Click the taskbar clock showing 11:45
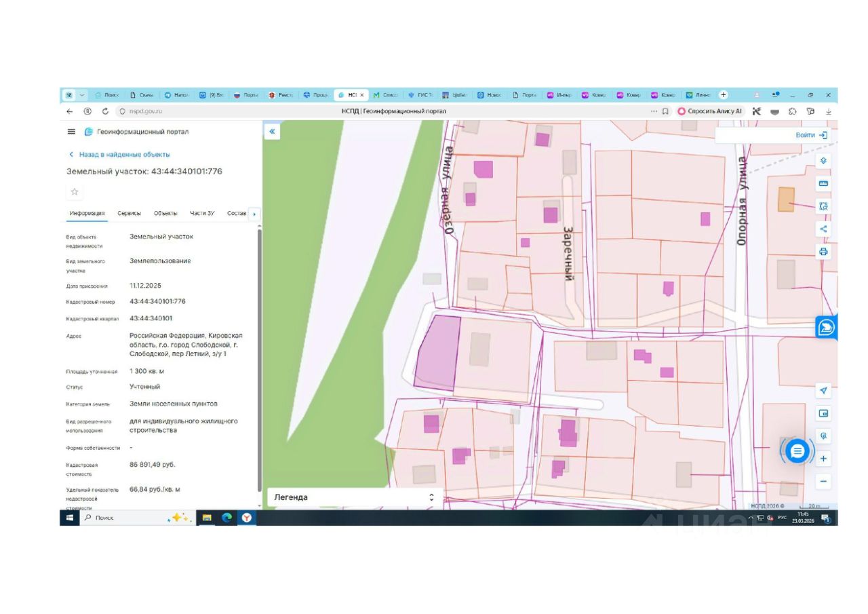The height and width of the screenshot is (614, 868). (803, 518)
